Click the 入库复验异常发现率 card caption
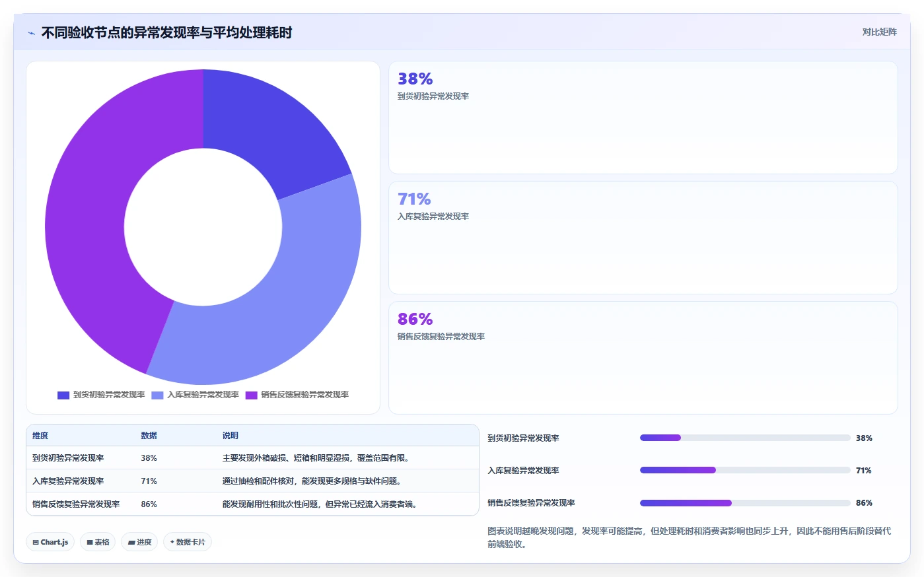 pyautogui.click(x=433, y=217)
